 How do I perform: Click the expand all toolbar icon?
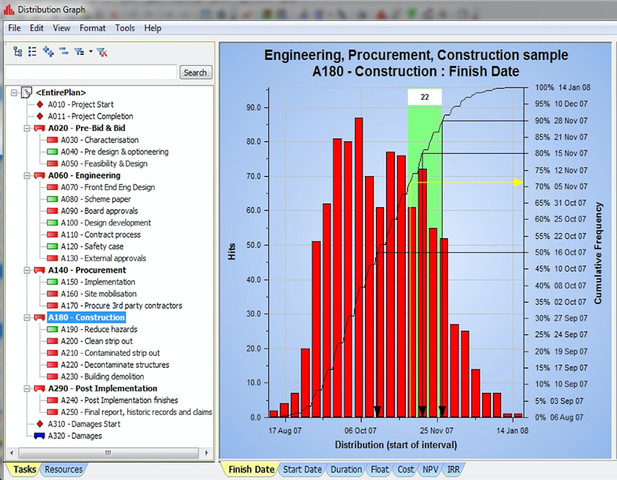(48, 52)
